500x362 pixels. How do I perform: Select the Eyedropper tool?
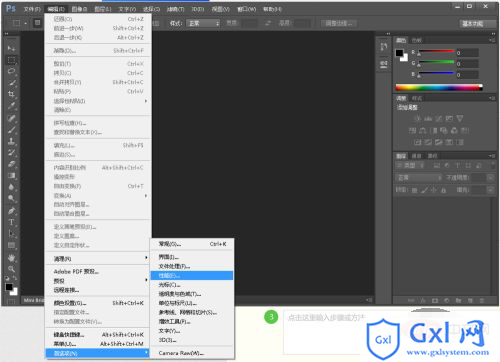(x=11, y=106)
